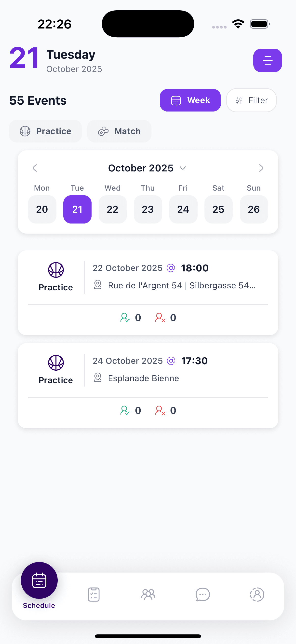
Task: Tap the red declined-attendee icon on second event
Action: 160,410
